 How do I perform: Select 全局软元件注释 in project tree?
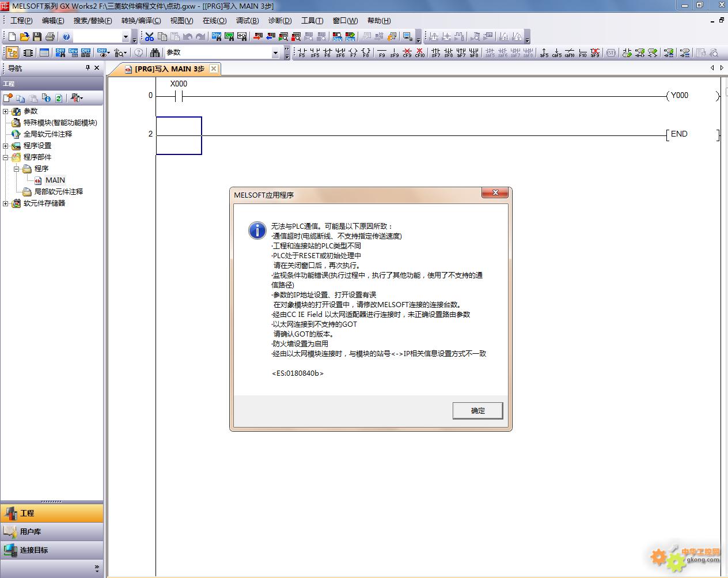pyautogui.click(x=47, y=134)
